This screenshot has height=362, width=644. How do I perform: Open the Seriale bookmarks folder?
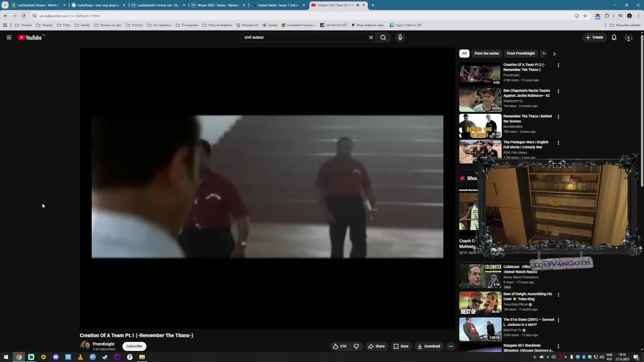[x=82, y=25]
